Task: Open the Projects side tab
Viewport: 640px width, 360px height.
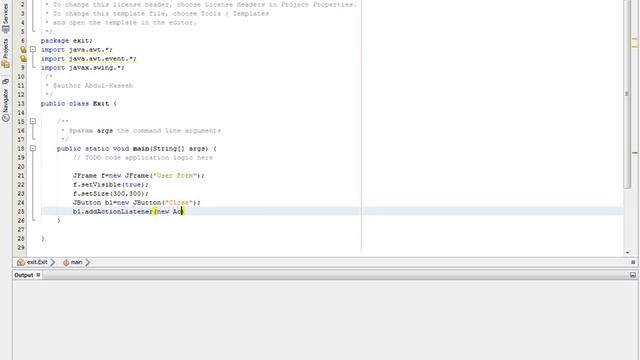Action: click(x=5, y=53)
